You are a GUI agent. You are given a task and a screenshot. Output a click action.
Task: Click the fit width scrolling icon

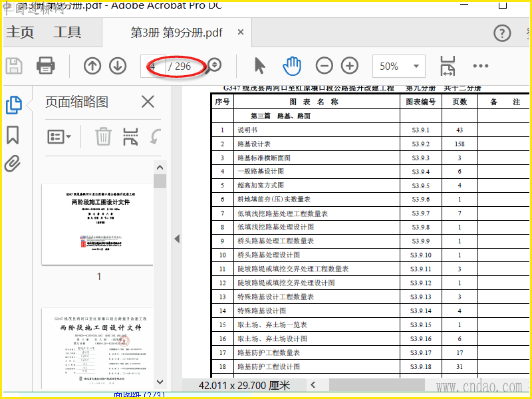448,66
